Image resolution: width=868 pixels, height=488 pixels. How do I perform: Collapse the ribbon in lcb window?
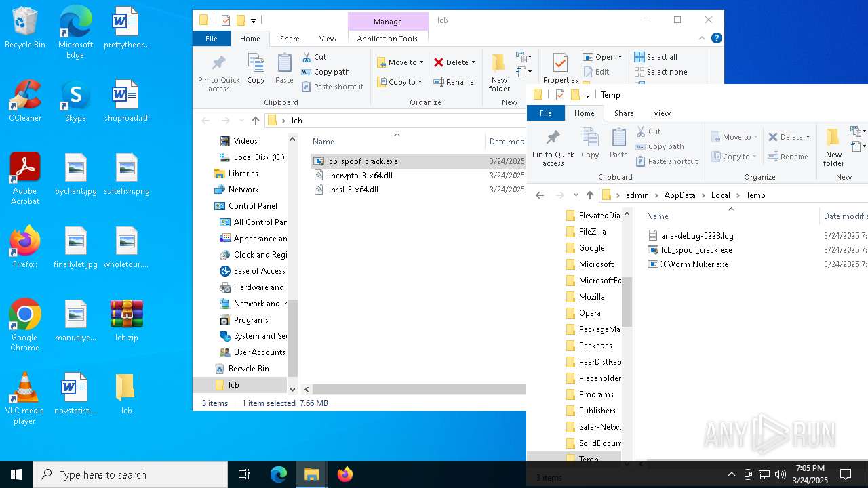(x=702, y=39)
